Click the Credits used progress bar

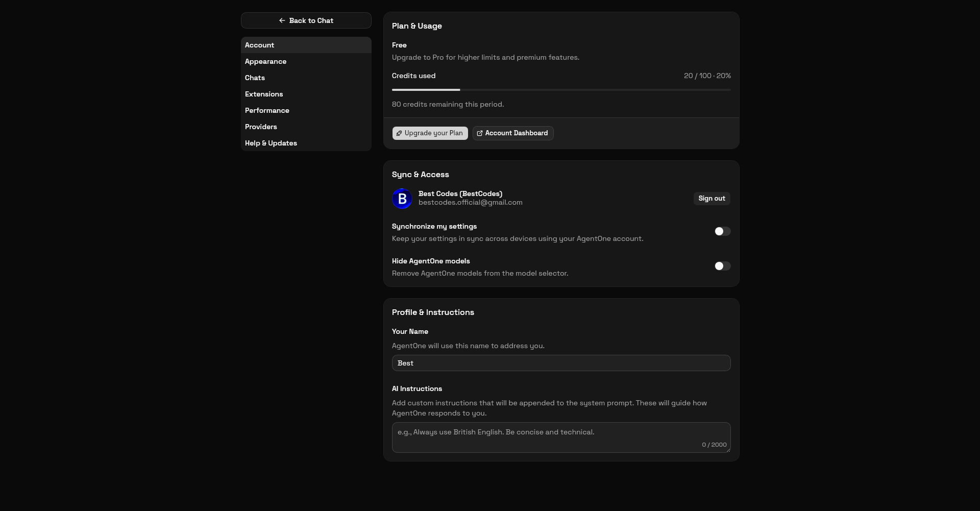(561, 90)
